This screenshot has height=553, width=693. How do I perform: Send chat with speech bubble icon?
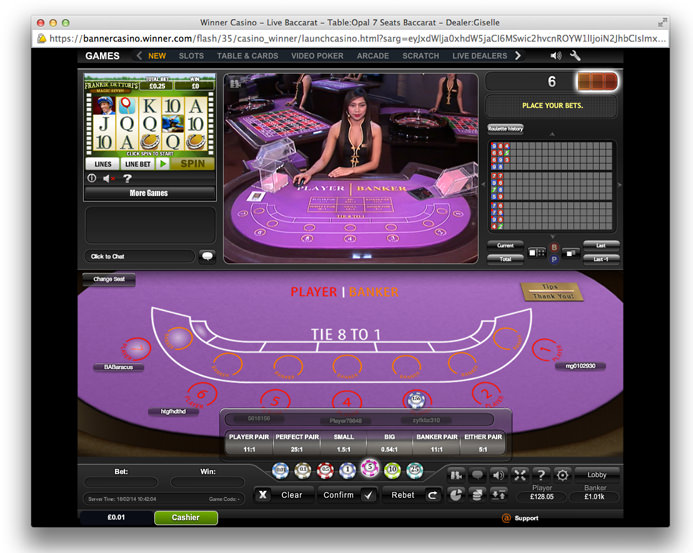click(207, 256)
